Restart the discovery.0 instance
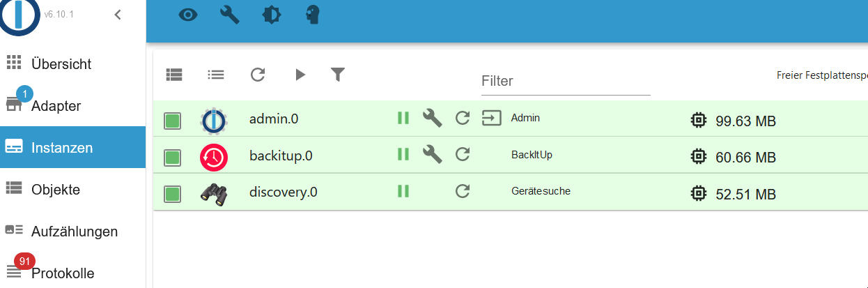Screen dimensions: 868x288 pyautogui.click(x=463, y=191)
